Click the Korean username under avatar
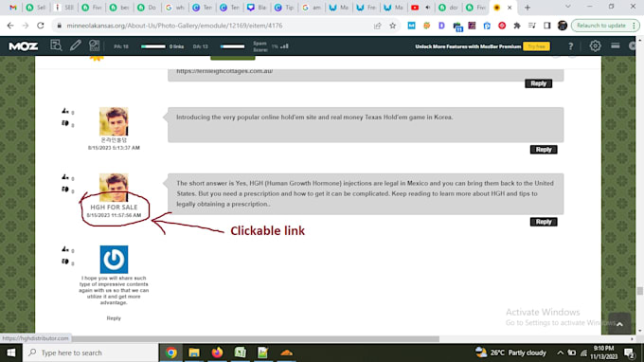The width and height of the screenshot is (644, 362). [x=114, y=140]
